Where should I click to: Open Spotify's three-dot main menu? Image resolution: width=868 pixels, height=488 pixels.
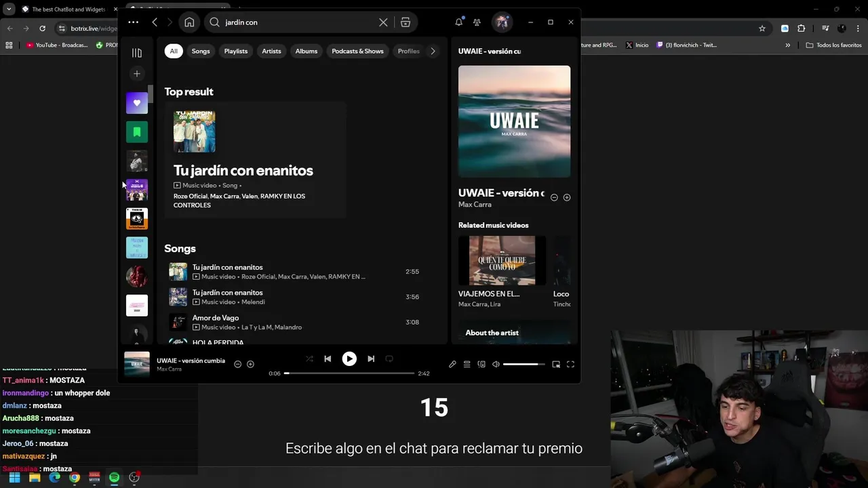(133, 22)
